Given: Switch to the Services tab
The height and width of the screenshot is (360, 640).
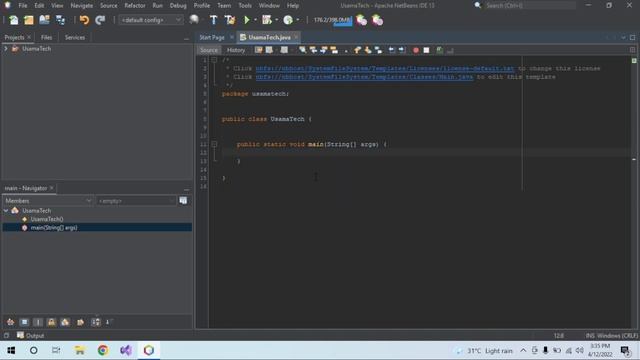Looking at the screenshot, I should point(75,37).
